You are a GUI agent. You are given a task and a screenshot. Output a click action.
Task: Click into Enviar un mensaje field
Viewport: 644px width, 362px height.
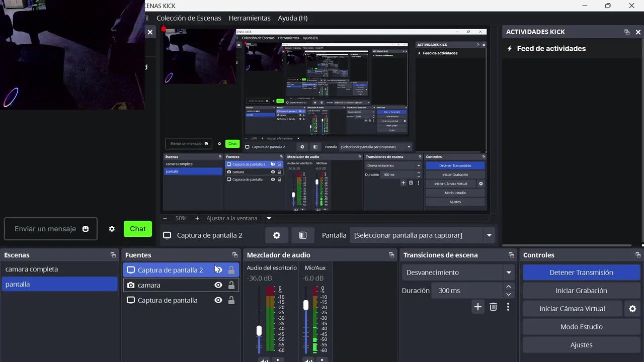[51, 229]
